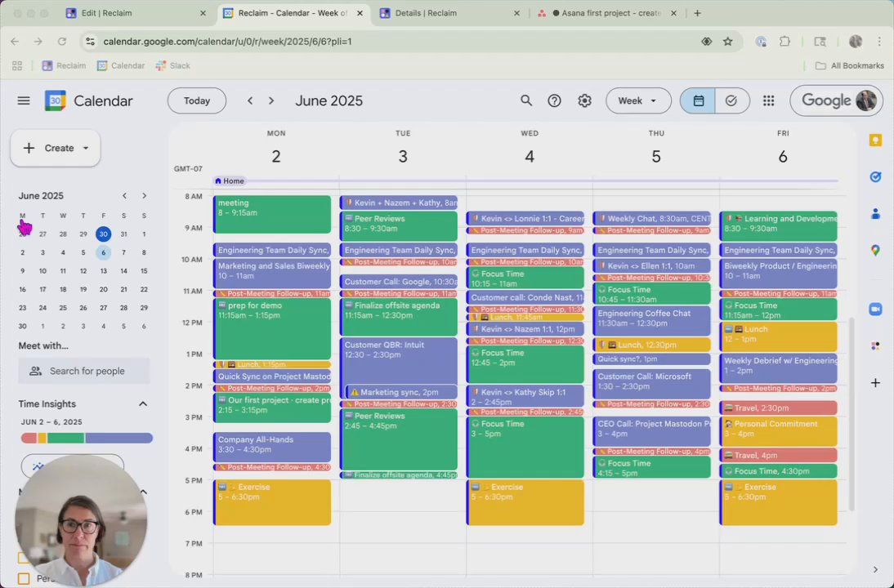Switch to tasks view toggle
The width and height of the screenshot is (894, 588).
coord(731,100)
